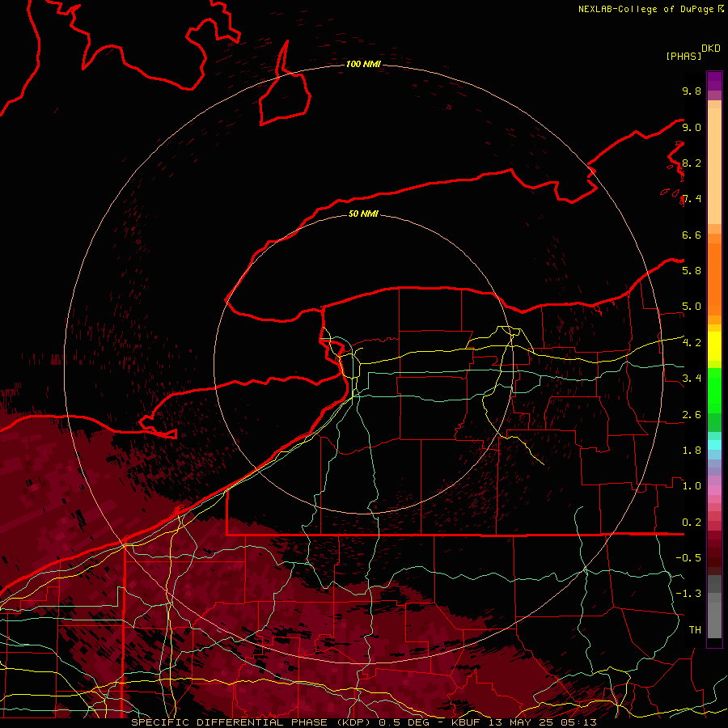Screen dimensions: 728x728
Task: Click the 50 NMI range ring label
Action: 363,214
